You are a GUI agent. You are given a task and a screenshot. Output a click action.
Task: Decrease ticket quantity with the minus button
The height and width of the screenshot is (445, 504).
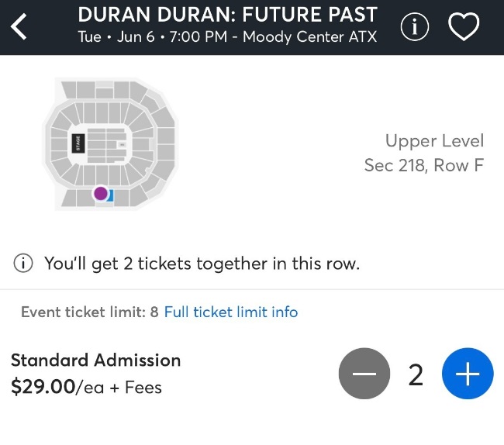[364, 374]
